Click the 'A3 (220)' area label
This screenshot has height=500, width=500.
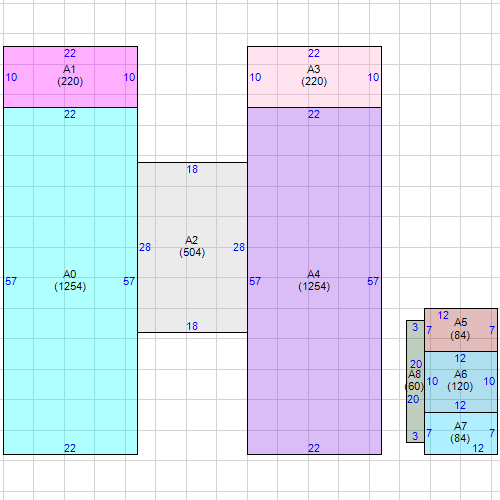[x=314, y=75]
